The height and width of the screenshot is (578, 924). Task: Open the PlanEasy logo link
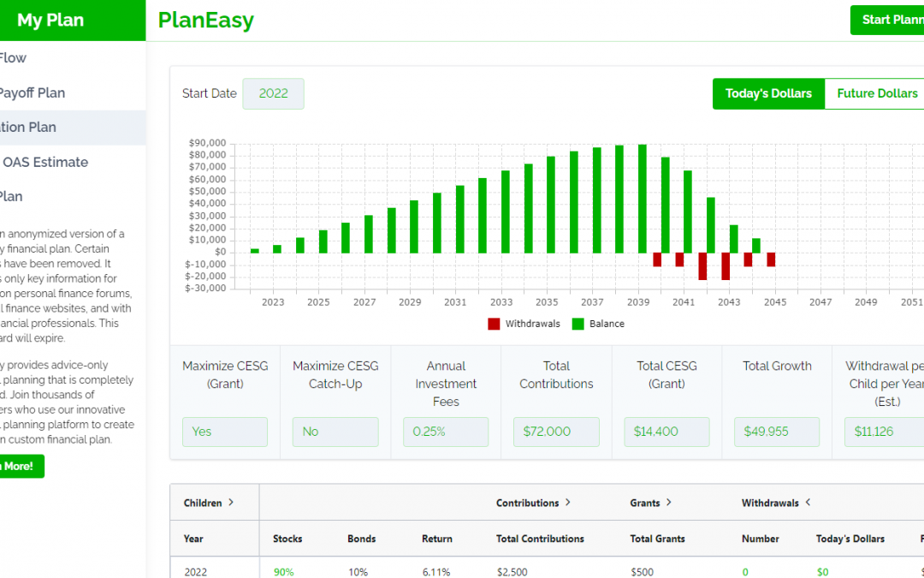205,20
